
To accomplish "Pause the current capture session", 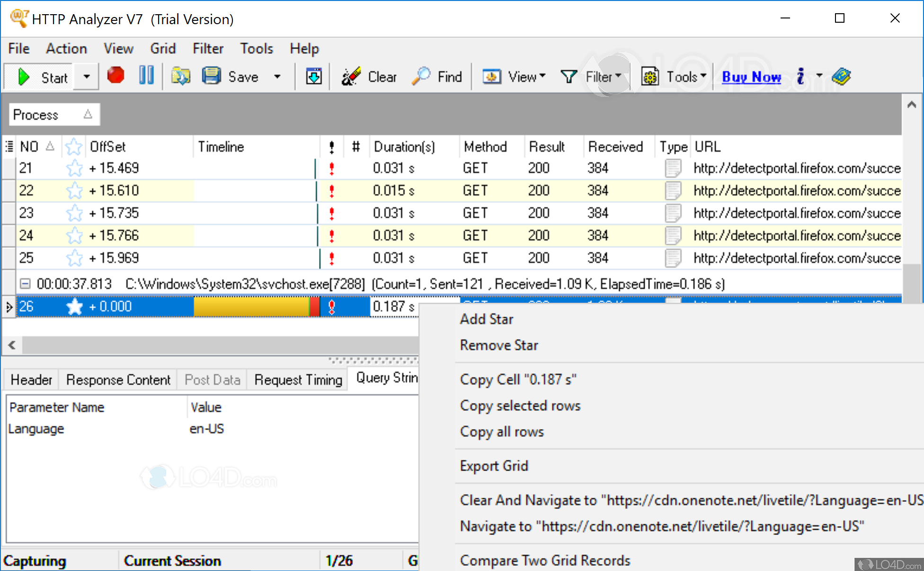I will [x=146, y=76].
